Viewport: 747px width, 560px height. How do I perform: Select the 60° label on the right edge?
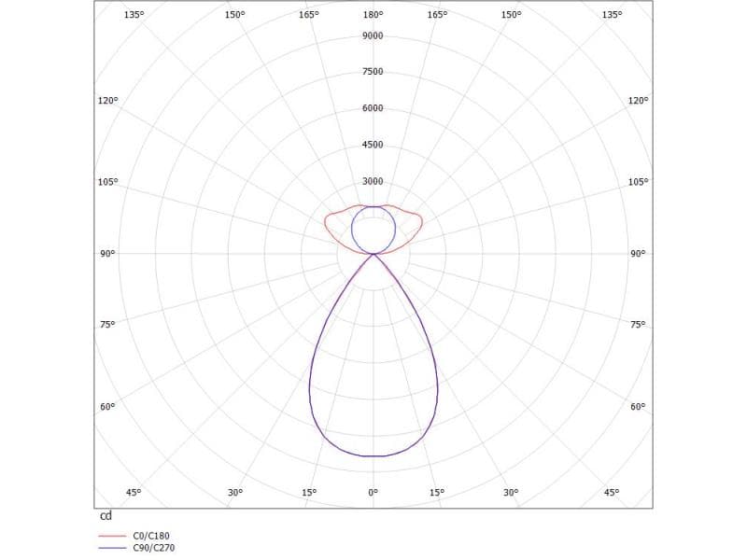(x=638, y=407)
